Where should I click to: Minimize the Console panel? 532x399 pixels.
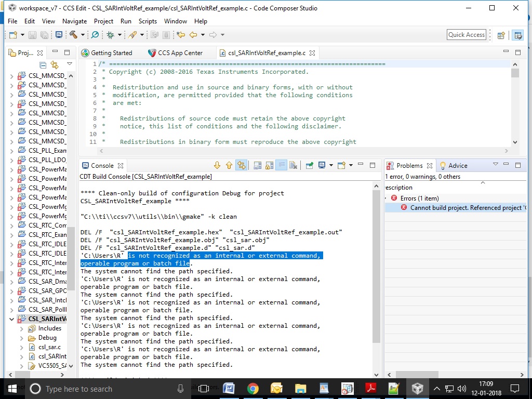[x=361, y=165]
